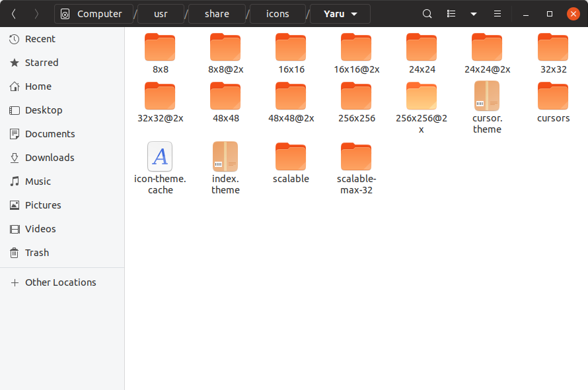Viewport: 588px width, 390px height.
Task: Open view options dropdown arrow
Action: 474,14
